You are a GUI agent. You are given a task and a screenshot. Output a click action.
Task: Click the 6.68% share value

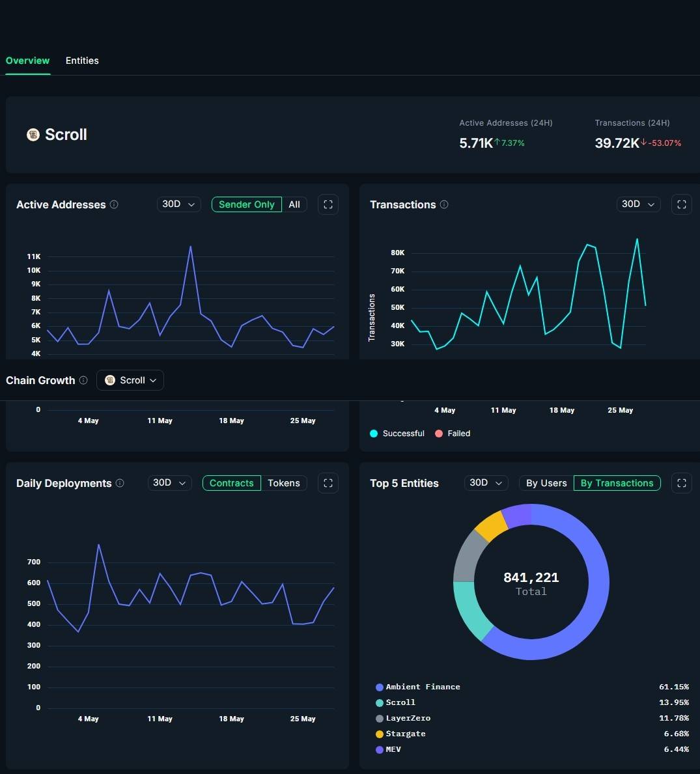pos(677,734)
